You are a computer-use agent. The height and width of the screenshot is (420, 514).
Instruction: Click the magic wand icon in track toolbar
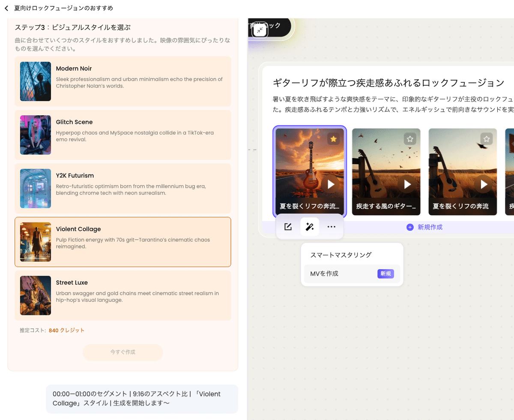click(x=310, y=227)
